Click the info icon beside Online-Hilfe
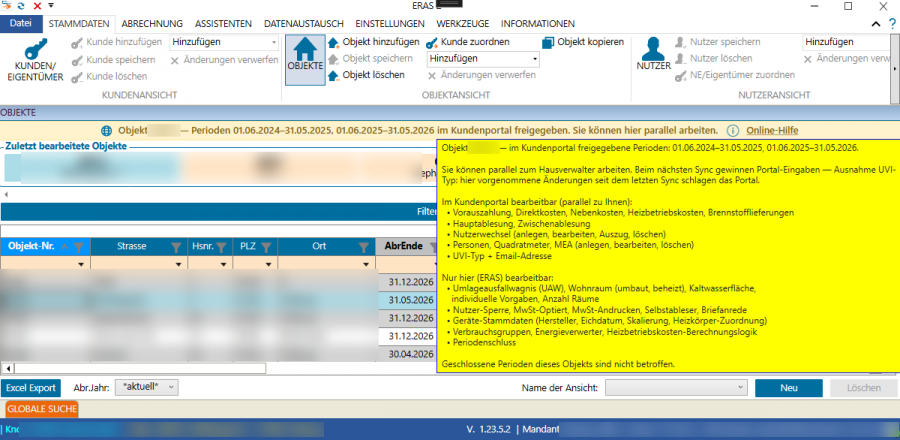The image size is (900, 440). (732, 130)
